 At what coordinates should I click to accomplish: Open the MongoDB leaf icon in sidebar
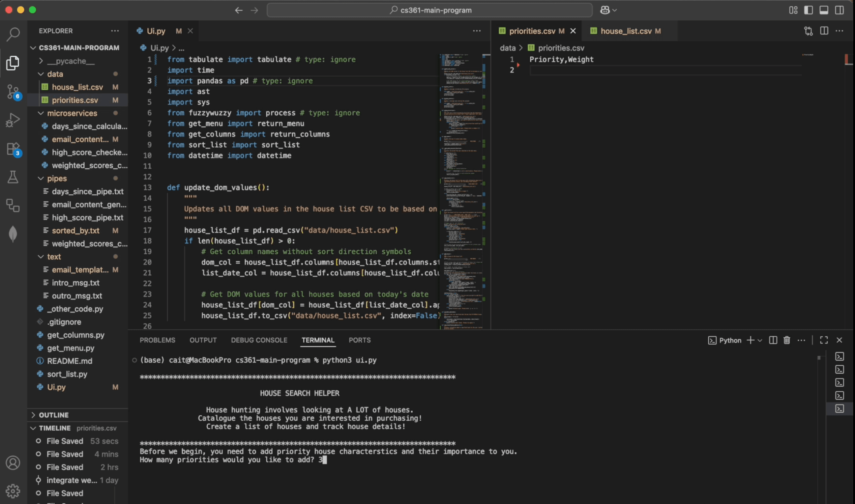[x=13, y=234]
